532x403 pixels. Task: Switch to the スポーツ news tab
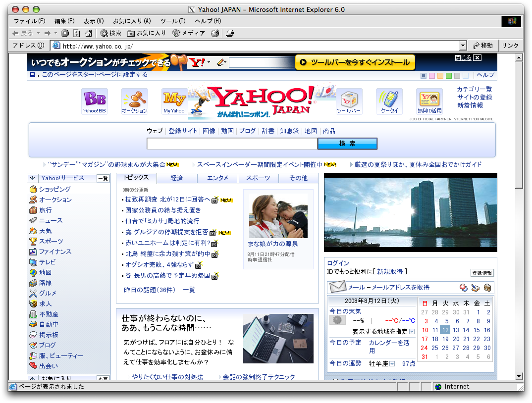pos(258,178)
